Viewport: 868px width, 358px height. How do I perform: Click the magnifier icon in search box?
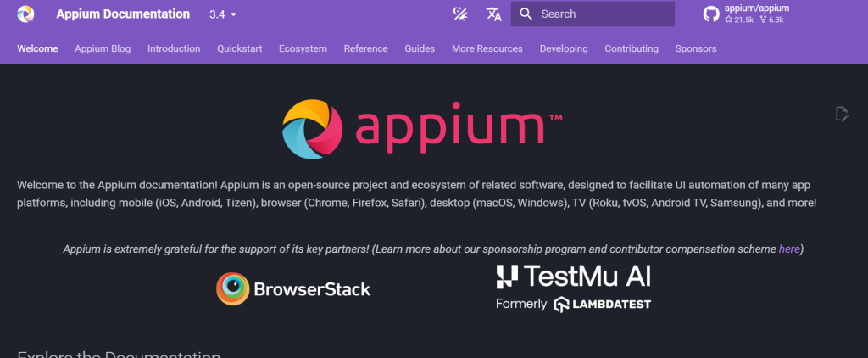pyautogui.click(x=526, y=14)
